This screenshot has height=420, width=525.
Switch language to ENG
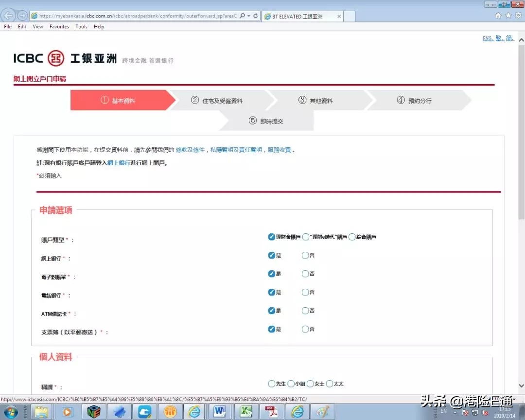487,38
